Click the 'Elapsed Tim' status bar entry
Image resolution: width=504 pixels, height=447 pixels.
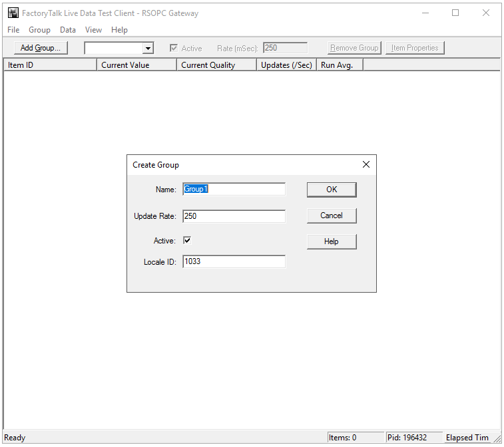coord(467,438)
